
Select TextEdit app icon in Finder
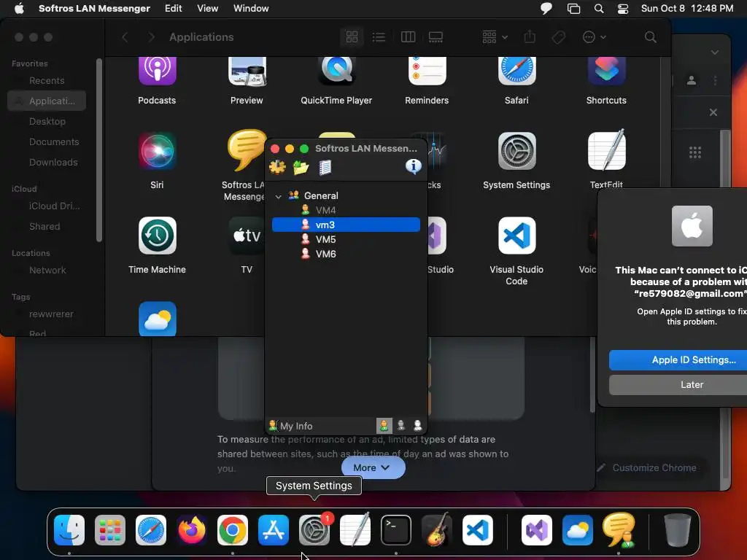pos(606,150)
